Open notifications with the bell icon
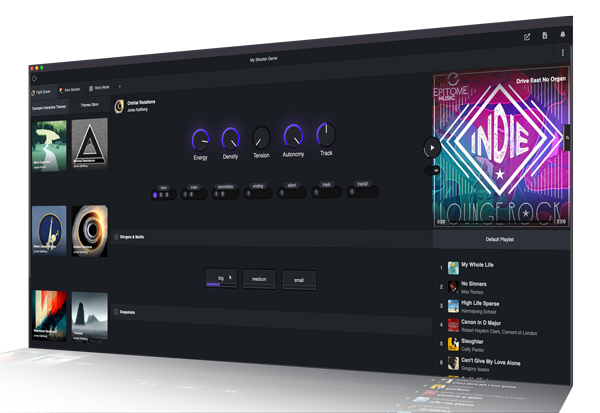 562,34
